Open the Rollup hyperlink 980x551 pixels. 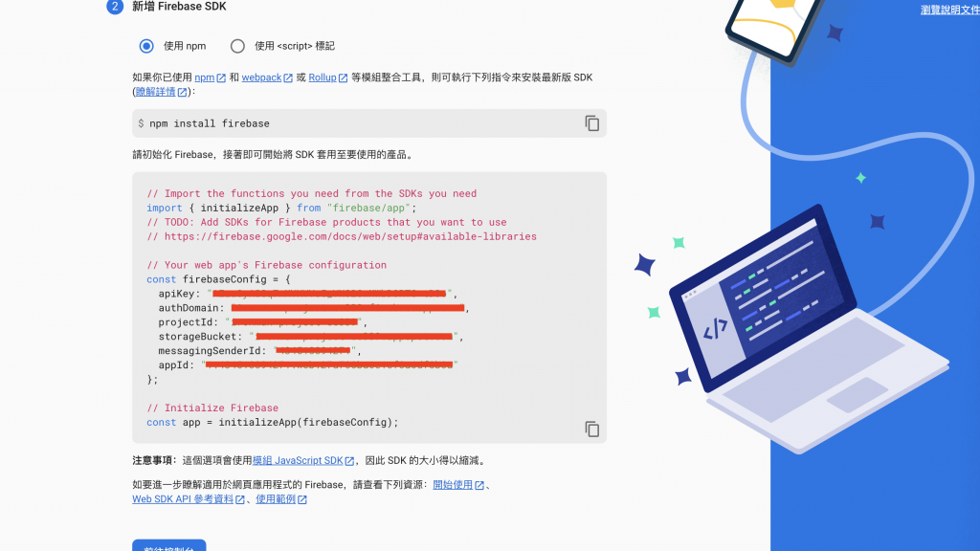click(x=323, y=77)
